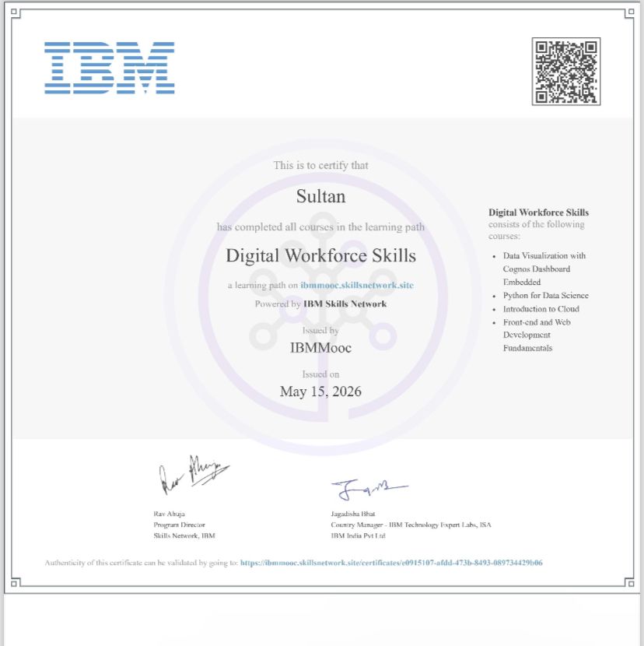The width and height of the screenshot is (644, 646).
Task: Click 'Skills Network, IBM' text
Action: pos(184,535)
